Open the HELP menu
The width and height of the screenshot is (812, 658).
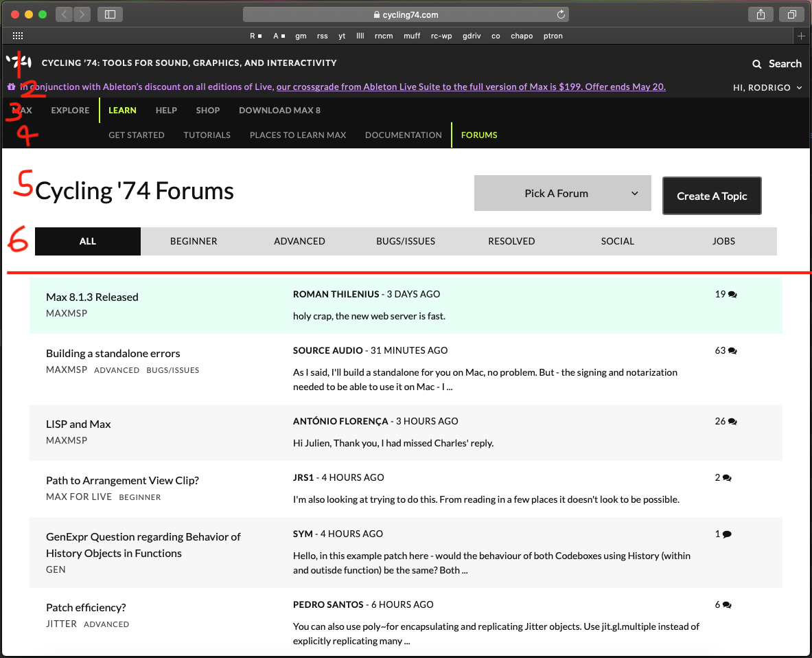pyautogui.click(x=166, y=111)
